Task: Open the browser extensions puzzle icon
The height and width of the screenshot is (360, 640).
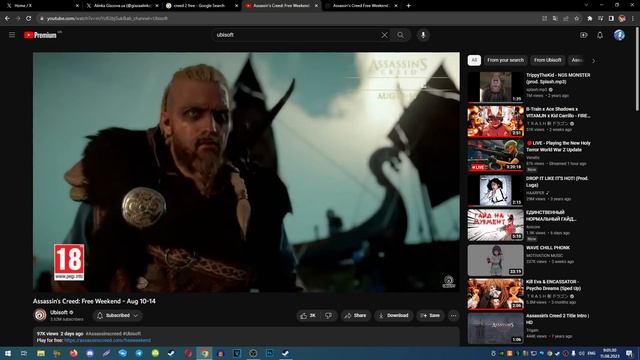Action: (x=590, y=18)
